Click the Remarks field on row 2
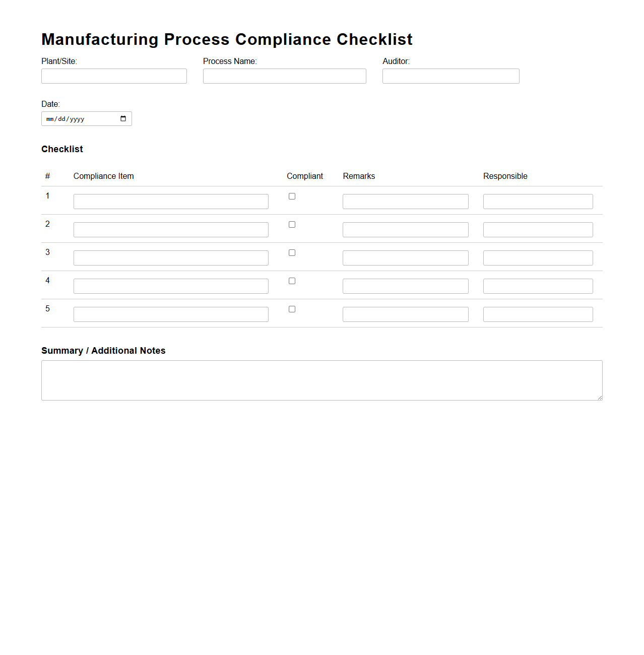The width and height of the screenshot is (644, 655). [405, 229]
